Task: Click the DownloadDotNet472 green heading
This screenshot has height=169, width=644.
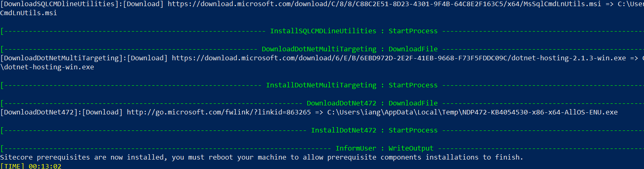Action: tap(342, 103)
